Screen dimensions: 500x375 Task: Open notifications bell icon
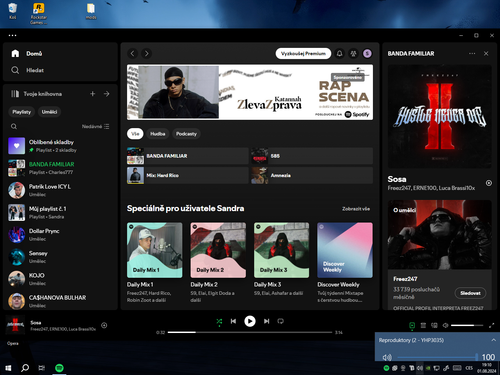[x=339, y=53]
